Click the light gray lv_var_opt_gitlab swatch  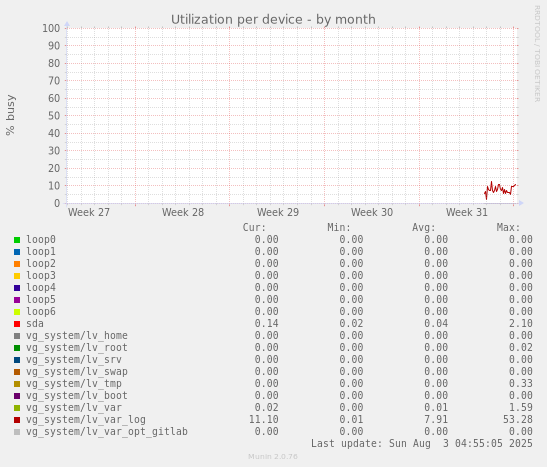17,432
